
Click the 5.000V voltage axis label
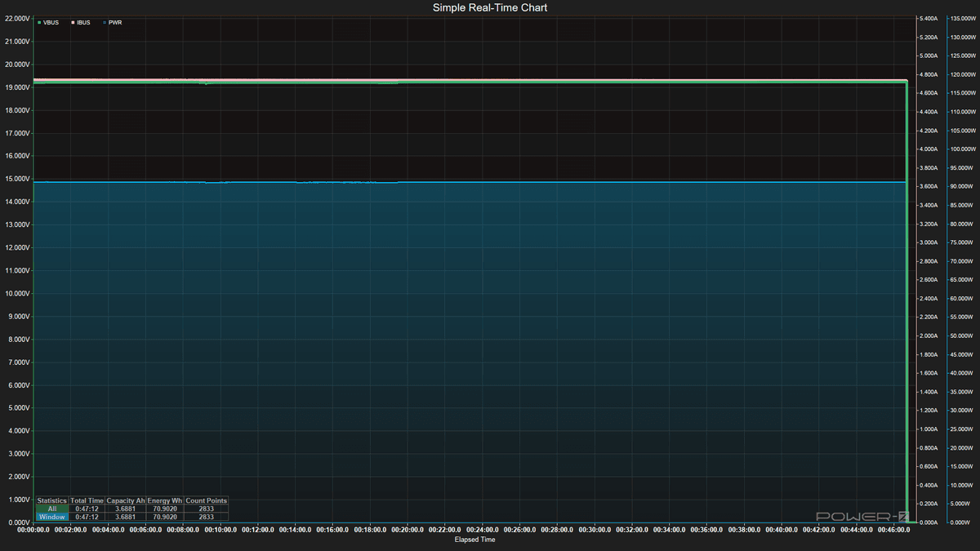point(19,407)
